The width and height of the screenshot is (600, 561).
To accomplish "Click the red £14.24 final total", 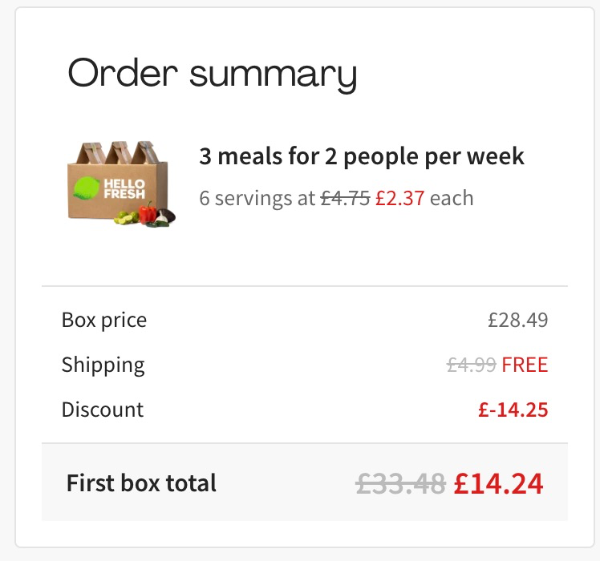I will point(498,484).
